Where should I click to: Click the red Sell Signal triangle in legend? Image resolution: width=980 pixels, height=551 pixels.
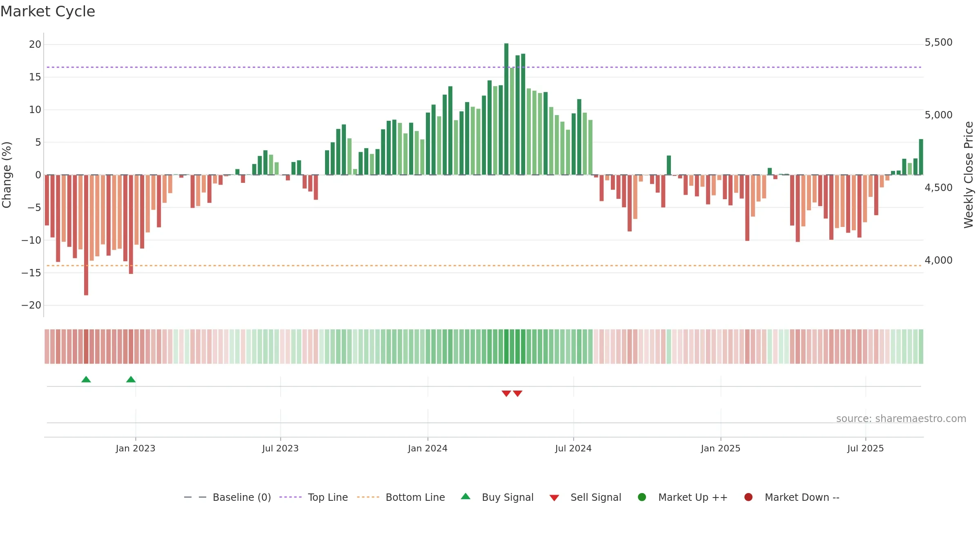554,498
